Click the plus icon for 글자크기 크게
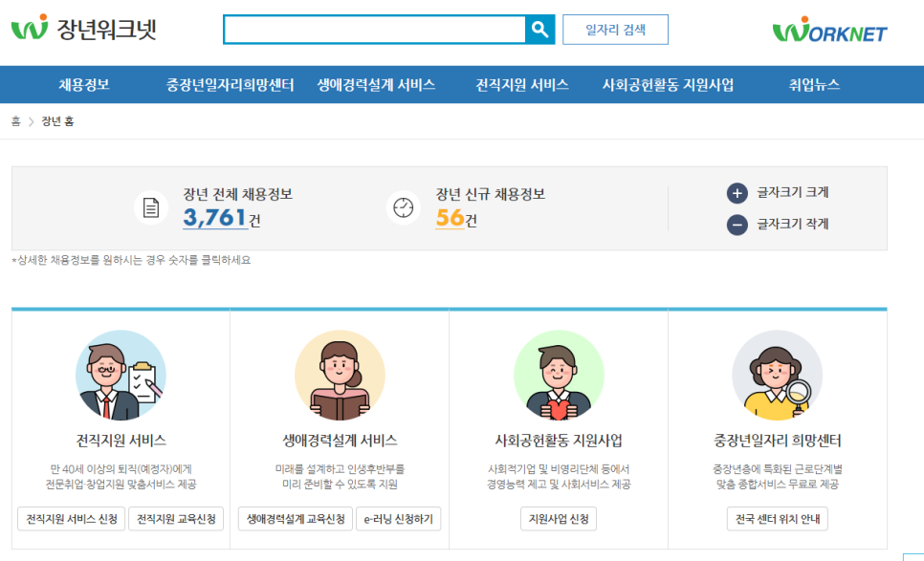This screenshot has height=561, width=924. point(737,193)
